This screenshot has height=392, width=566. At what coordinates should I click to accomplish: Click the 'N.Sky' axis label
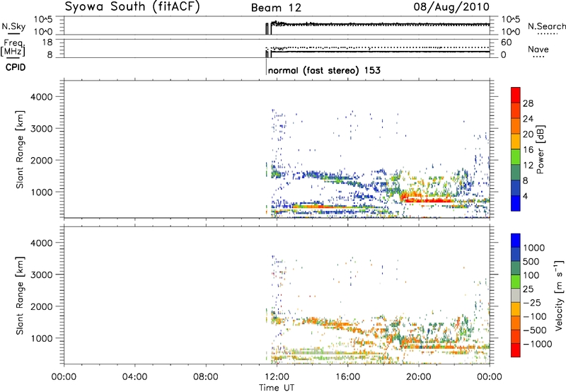pos(13,27)
